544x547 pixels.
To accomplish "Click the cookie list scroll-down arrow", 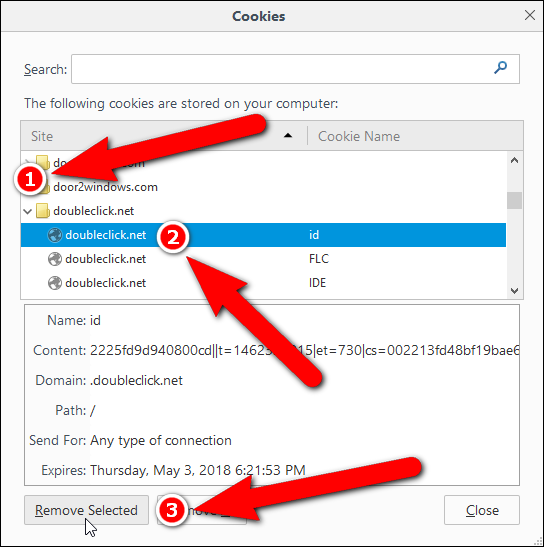I will 514,290.
